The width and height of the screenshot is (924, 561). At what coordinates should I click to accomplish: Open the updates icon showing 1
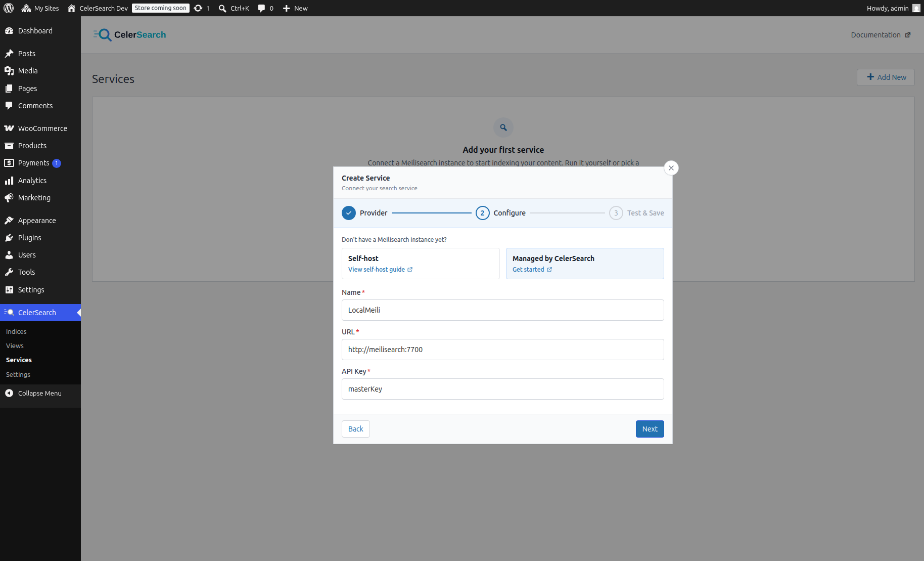(x=202, y=8)
